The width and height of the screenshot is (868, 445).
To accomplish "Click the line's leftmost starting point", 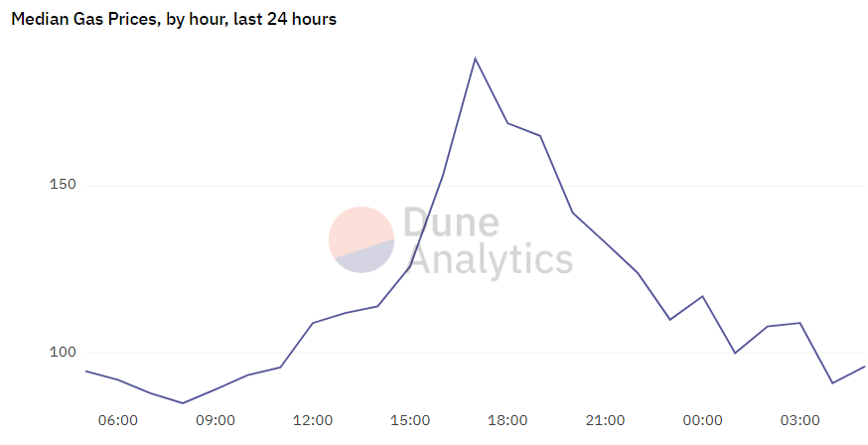I will click(85, 371).
